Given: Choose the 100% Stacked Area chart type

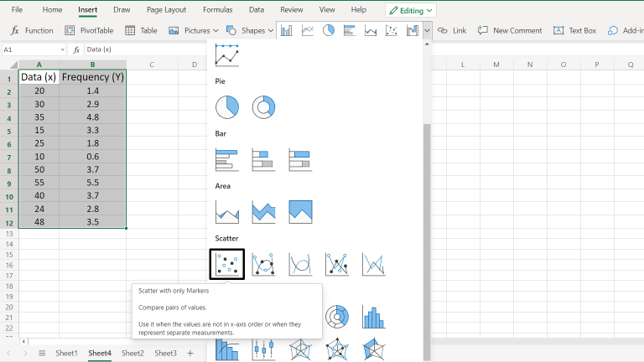Looking at the screenshot, I should 300,212.
